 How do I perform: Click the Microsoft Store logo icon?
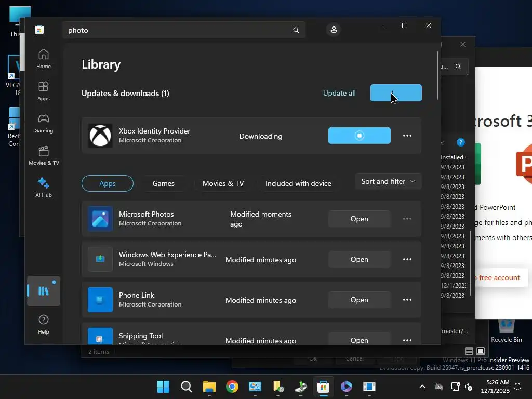[x=39, y=30]
